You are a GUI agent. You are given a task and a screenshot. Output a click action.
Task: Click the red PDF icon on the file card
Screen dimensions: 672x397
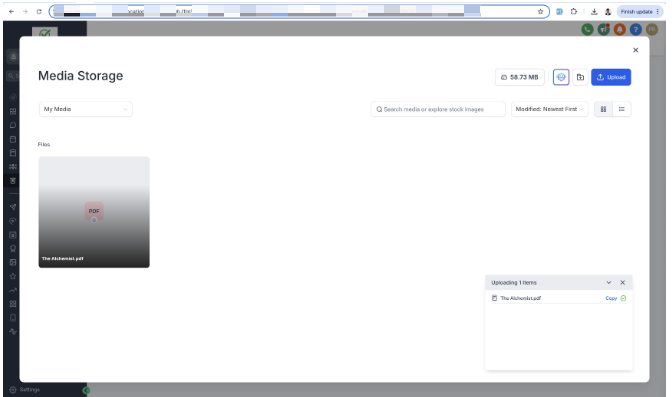click(94, 211)
